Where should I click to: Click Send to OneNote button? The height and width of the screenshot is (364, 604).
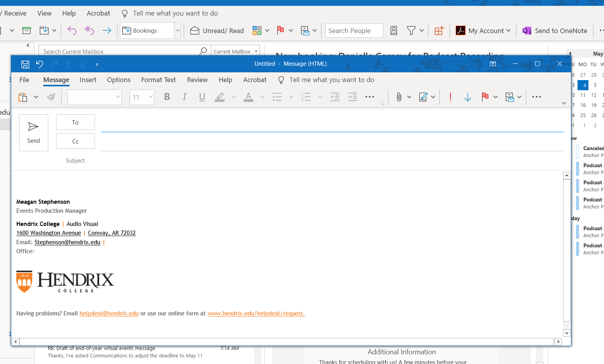(555, 31)
